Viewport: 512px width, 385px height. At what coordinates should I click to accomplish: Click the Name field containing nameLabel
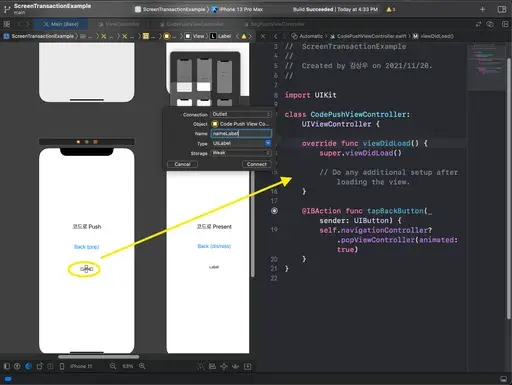click(x=241, y=133)
